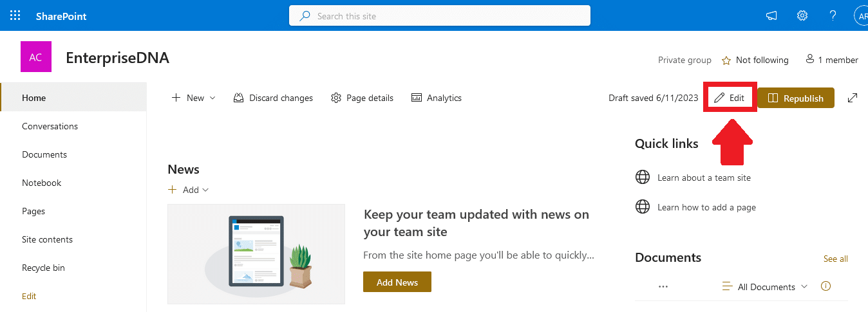Viewport: 868px width, 312px height.
Task: Click the news description starting with From the site home page
Action: coord(478,255)
